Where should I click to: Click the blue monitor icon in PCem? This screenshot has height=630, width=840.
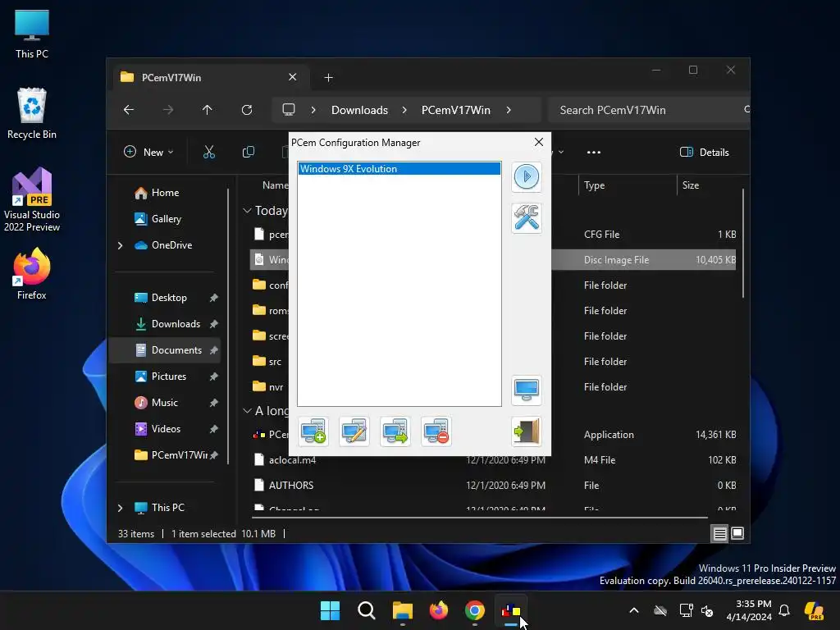pyautogui.click(x=526, y=390)
